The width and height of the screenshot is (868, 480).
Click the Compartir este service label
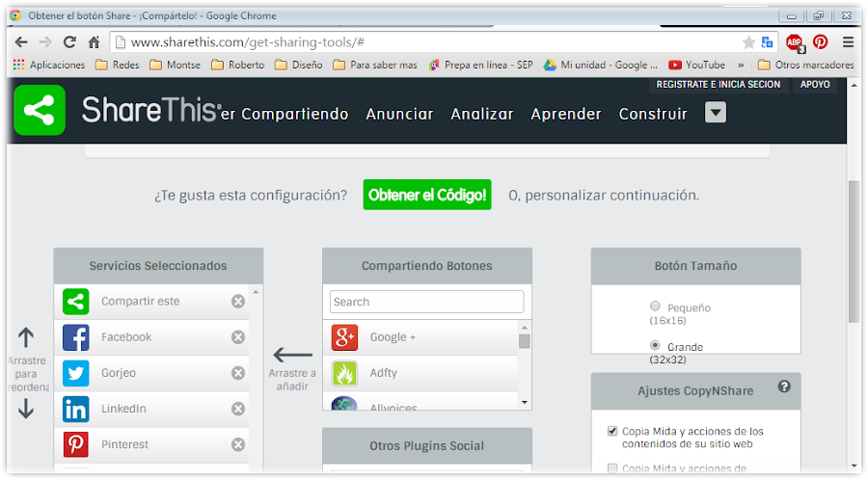tap(140, 302)
